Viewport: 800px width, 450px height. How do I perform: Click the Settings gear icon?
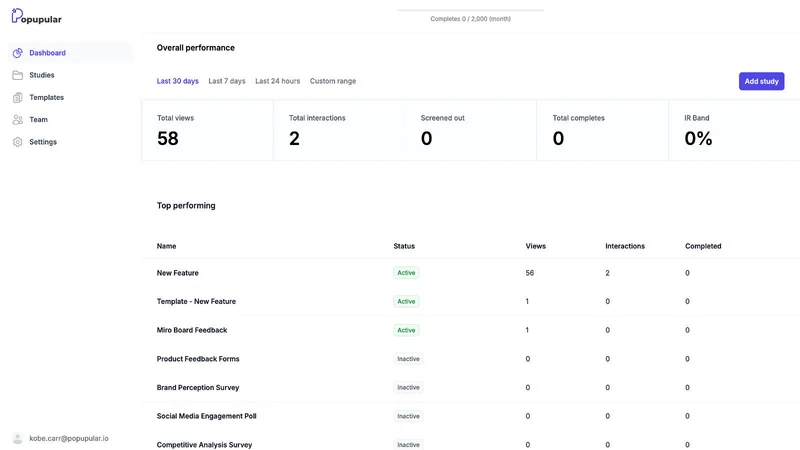17,142
